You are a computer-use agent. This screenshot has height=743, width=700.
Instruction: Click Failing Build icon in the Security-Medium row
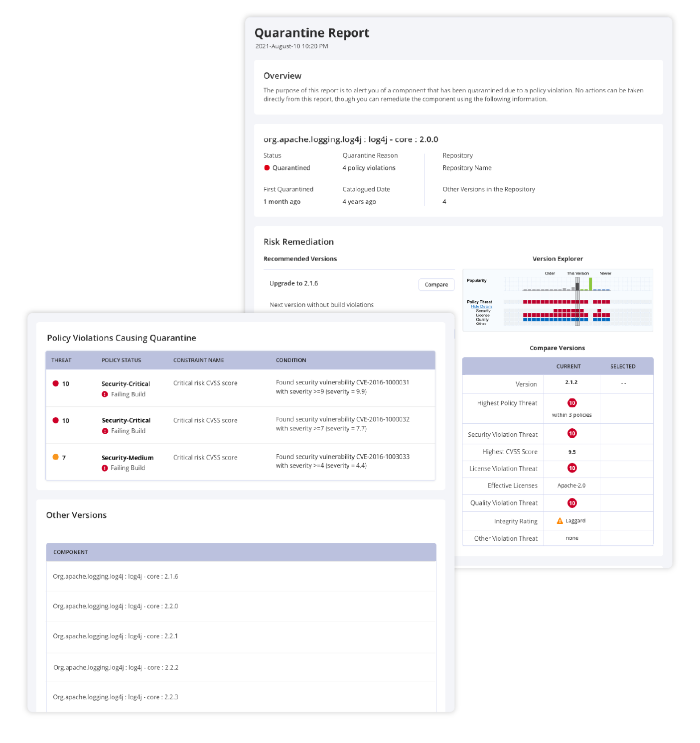click(105, 468)
